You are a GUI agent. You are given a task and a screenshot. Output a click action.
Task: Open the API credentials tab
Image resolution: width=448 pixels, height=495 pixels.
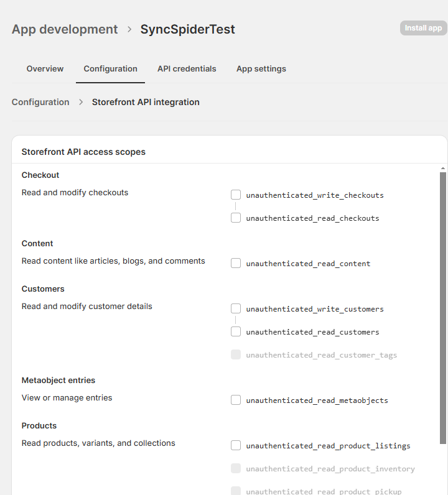pyautogui.click(x=187, y=69)
